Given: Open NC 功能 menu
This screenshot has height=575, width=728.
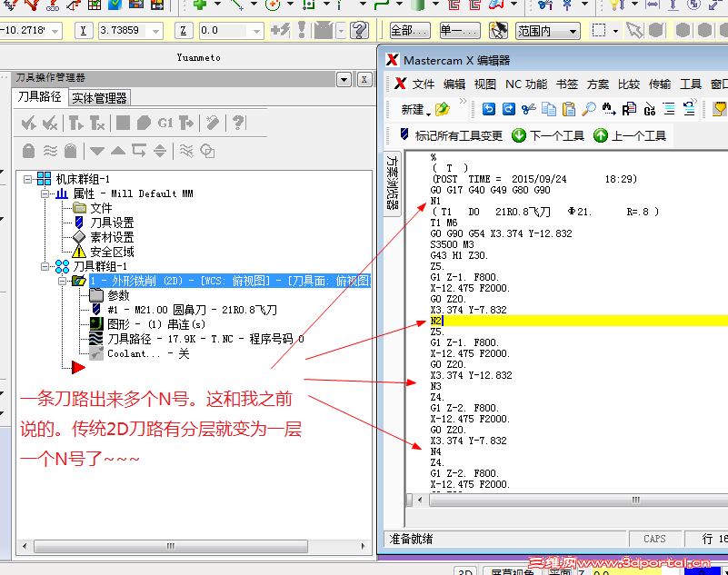Looking at the screenshot, I should (526, 84).
